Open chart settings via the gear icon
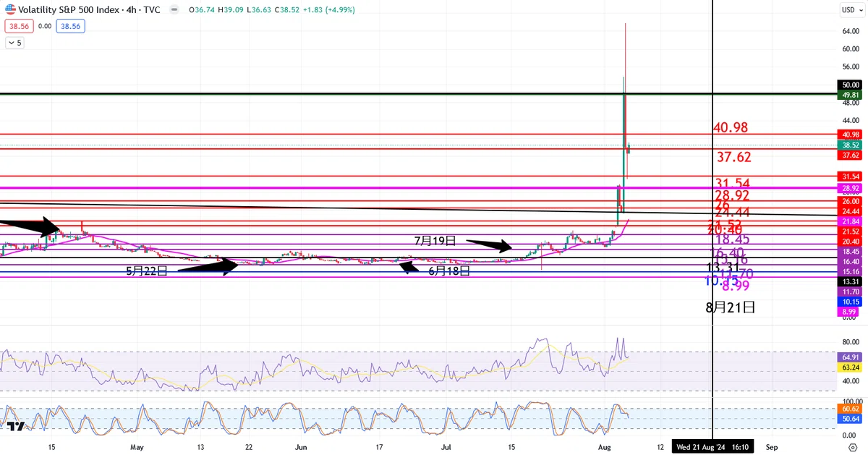868x455 pixels. point(852,447)
